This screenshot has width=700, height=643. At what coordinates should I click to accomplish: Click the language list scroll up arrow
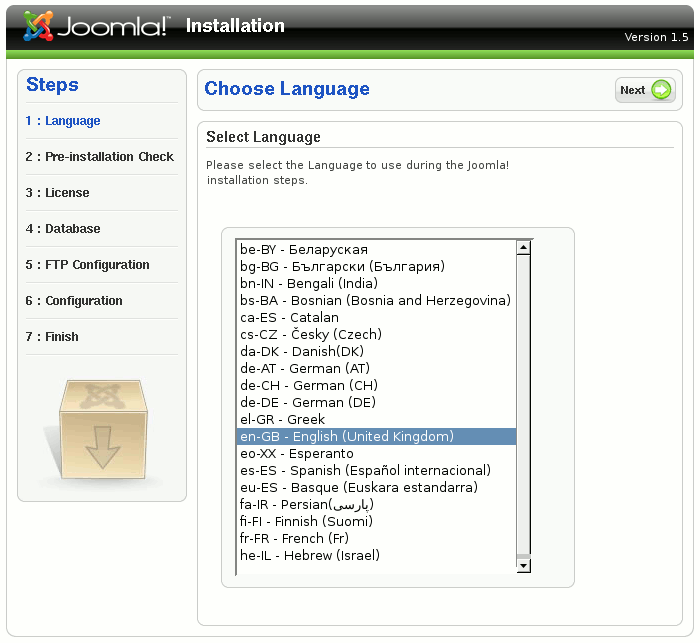[x=523, y=248]
